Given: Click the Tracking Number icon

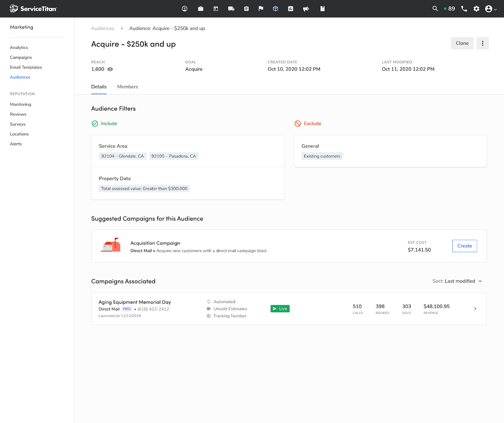Looking at the screenshot, I should pos(209,316).
